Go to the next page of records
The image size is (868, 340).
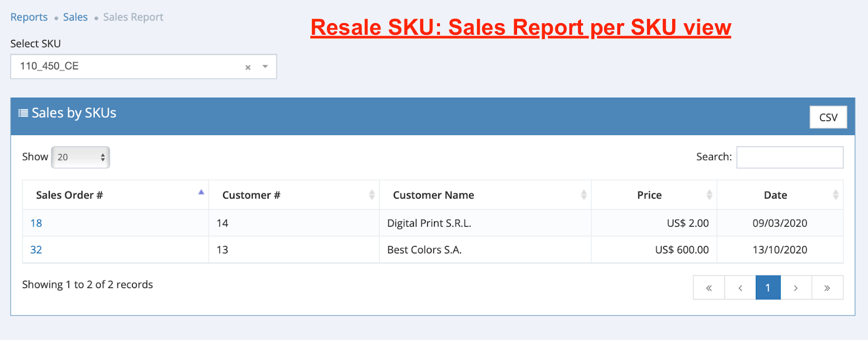(x=796, y=288)
